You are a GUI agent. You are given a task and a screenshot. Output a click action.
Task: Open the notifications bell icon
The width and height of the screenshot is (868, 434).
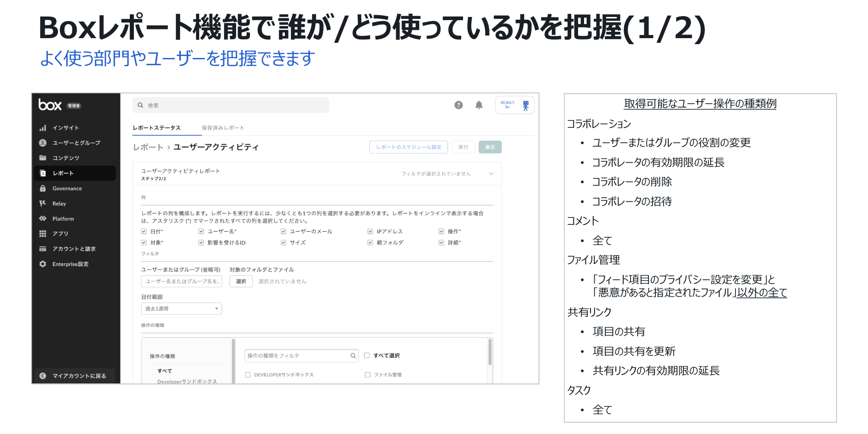pos(479,105)
